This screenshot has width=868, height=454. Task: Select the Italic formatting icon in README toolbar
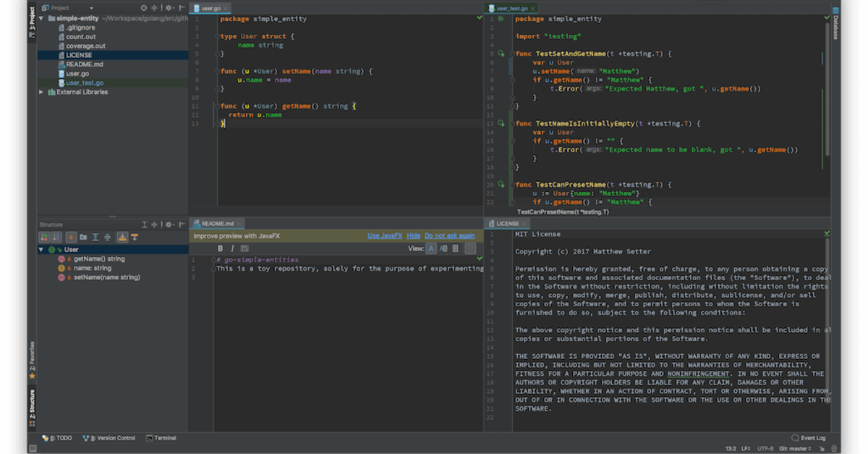point(232,248)
